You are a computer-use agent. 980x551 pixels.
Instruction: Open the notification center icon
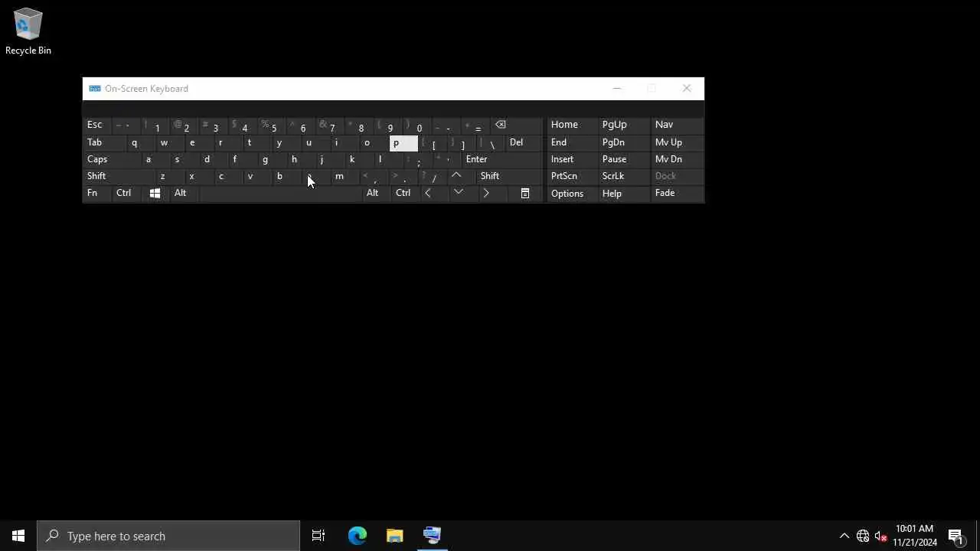click(956, 536)
